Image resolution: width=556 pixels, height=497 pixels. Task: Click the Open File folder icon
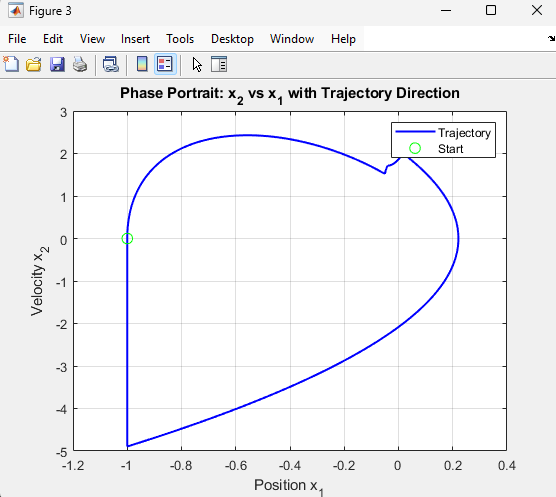coord(34,65)
